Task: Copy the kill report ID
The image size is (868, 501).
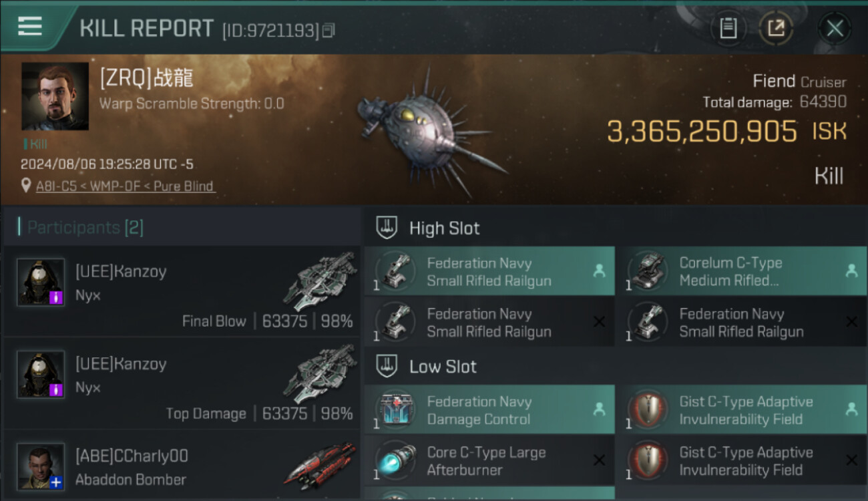Action: [328, 31]
